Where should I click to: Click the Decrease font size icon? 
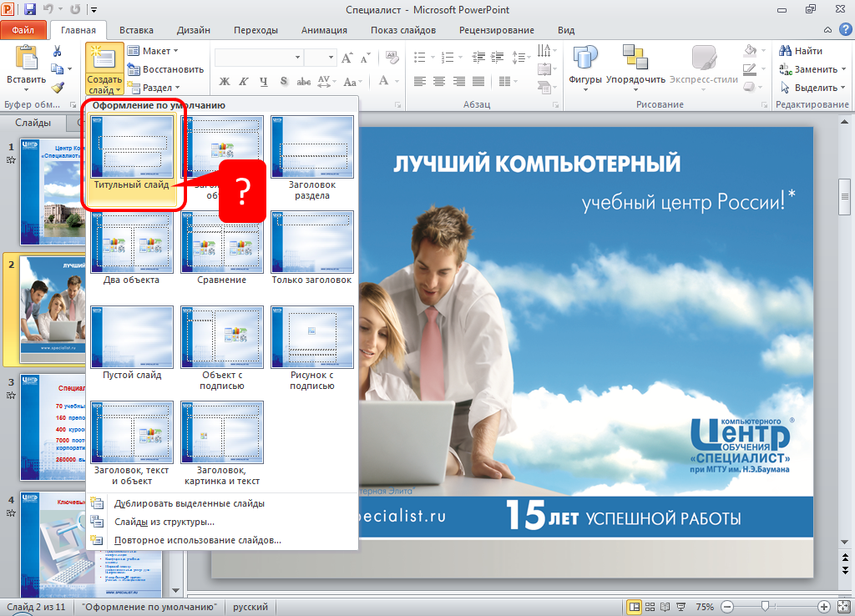pyautogui.click(x=366, y=58)
